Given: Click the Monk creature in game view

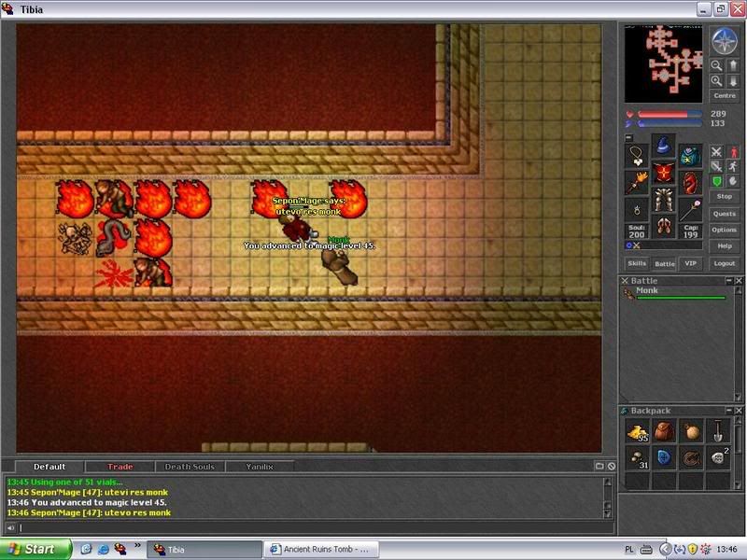Looking at the screenshot, I should [x=339, y=267].
